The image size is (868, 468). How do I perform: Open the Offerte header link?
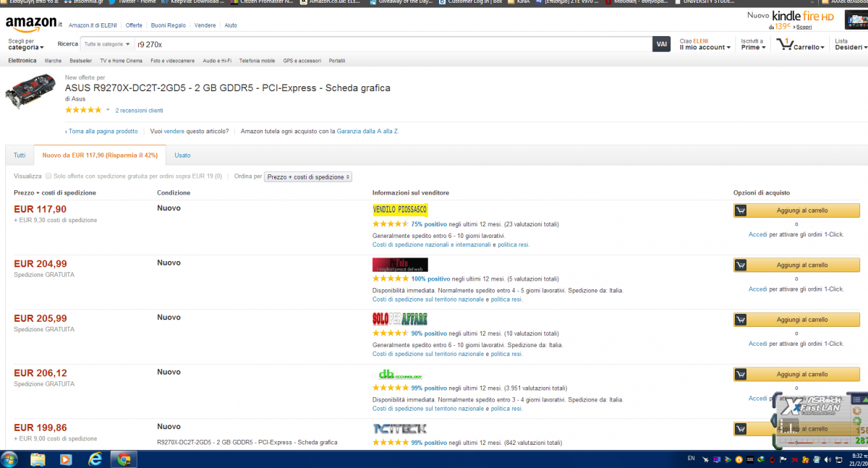click(134, 25)
